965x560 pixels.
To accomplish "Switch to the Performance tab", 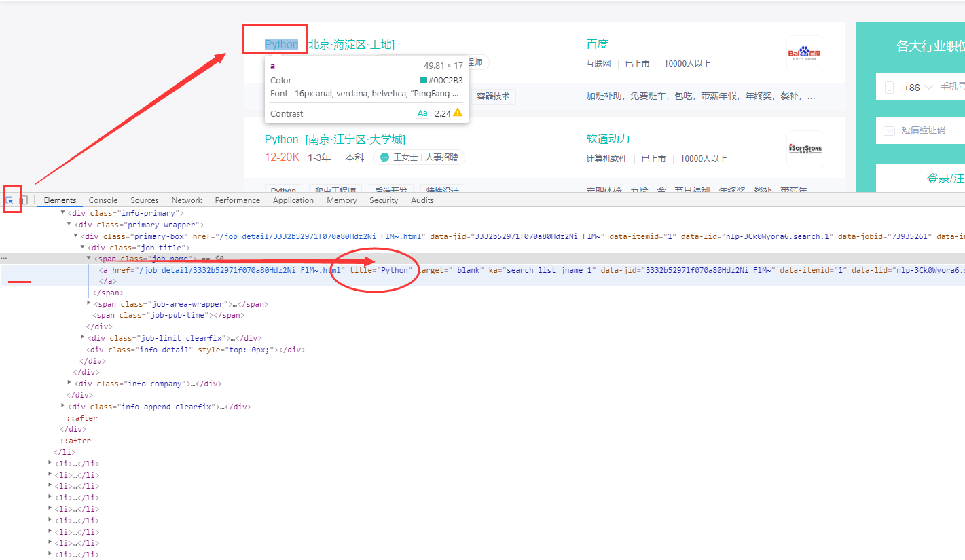I will coord(238,200).
